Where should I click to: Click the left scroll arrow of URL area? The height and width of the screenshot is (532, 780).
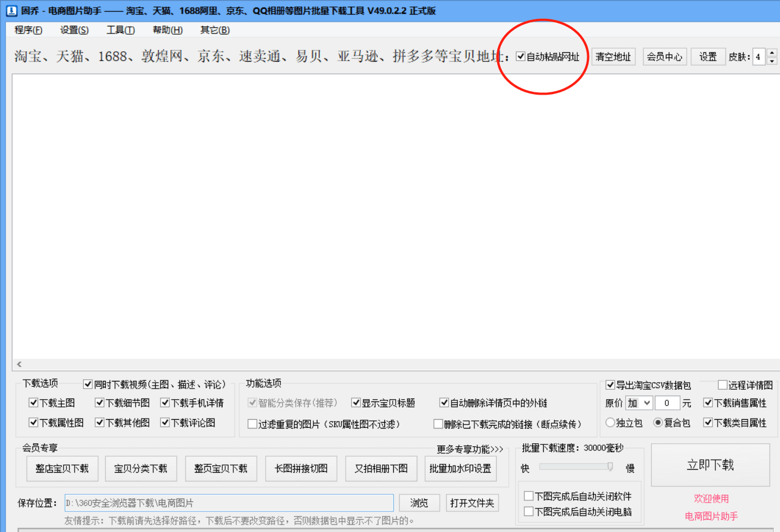19,364
